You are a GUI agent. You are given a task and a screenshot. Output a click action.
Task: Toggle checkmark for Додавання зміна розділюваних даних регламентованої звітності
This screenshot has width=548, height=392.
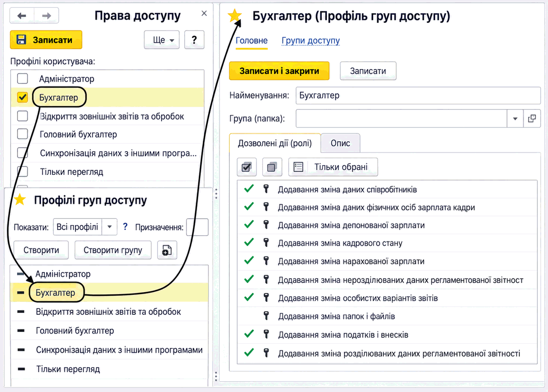point(249,353)
